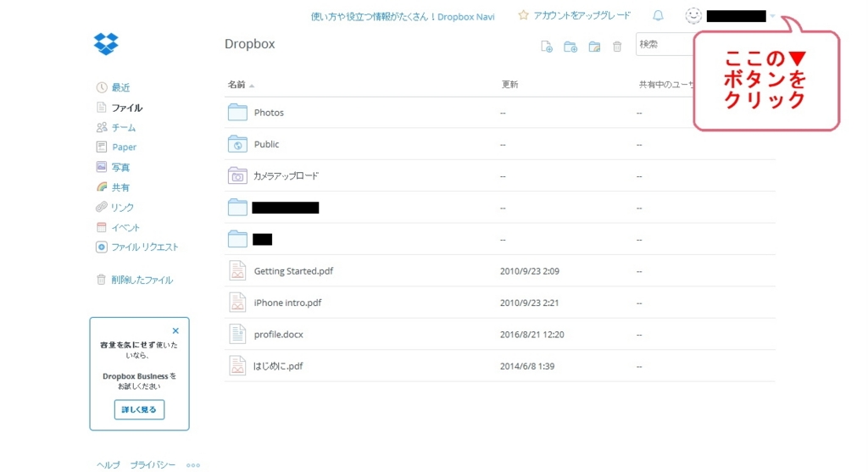Open 削除したファイル in the sidebar
Viewport: 868px width, 472px height.
[x=142, y=280]
